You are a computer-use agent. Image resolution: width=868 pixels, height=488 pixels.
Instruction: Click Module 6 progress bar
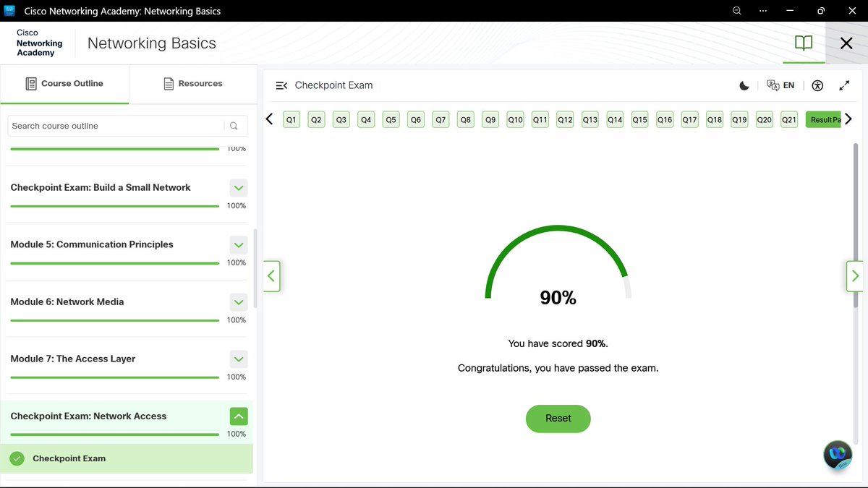click(x=114, y=320)
